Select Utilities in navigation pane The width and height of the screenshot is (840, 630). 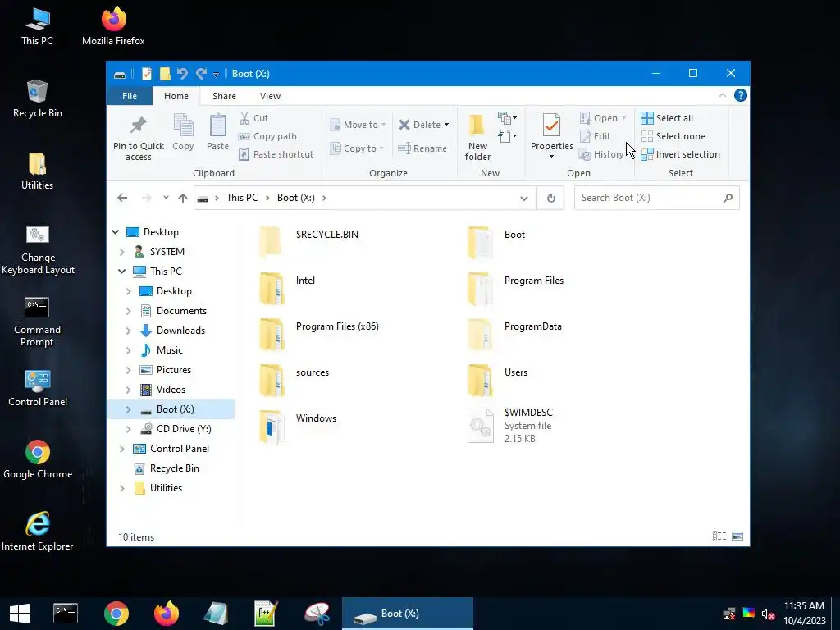click(x=166, y=488)
